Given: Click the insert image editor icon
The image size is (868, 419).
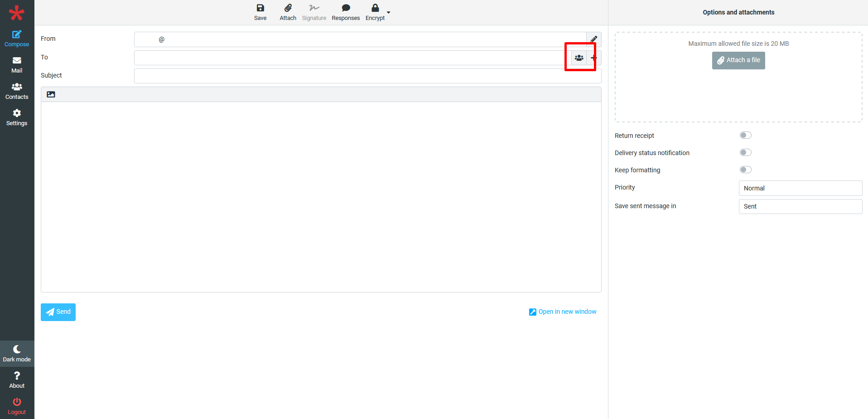Looking at the screenshot, I should tap(51, 94).
